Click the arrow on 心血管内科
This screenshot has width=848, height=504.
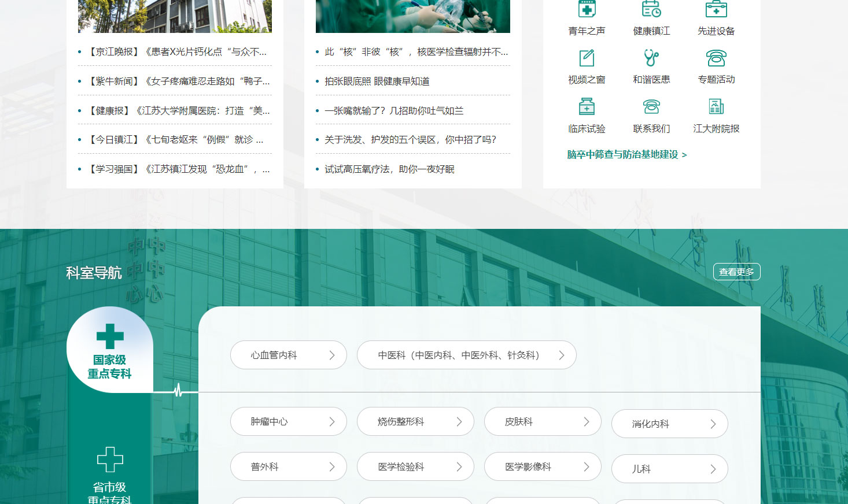coord(332,355)
